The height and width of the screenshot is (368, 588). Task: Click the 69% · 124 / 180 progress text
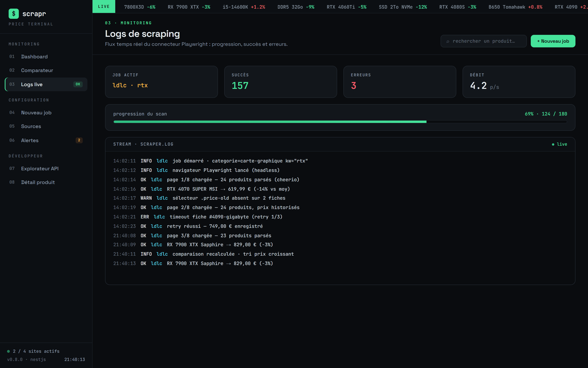point(546,114)
